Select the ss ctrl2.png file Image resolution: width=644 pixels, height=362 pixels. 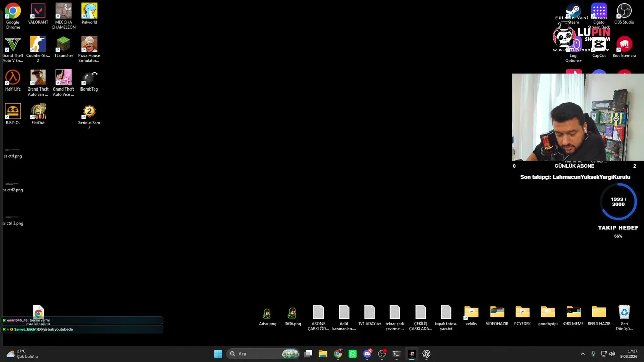click(x=13, y=187)
